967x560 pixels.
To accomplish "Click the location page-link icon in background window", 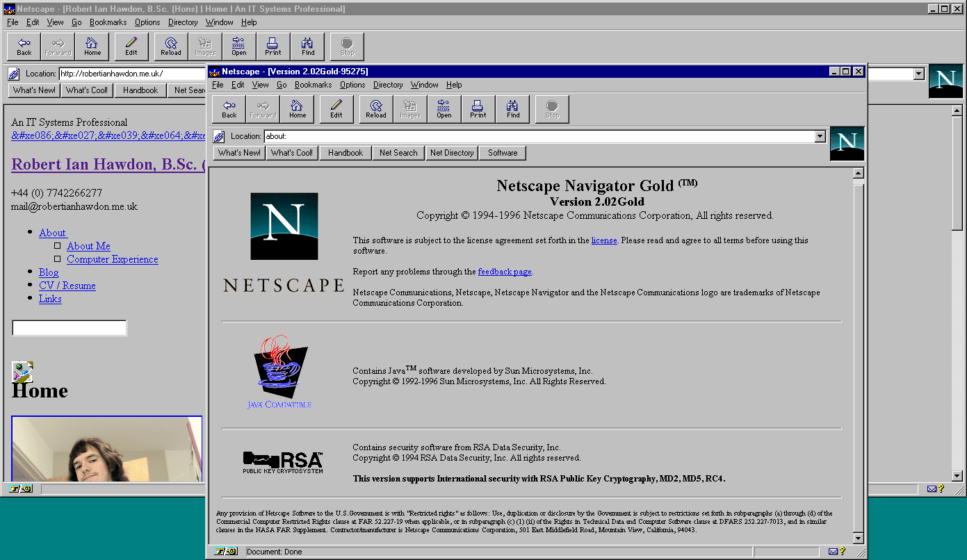I will point(14,74).
